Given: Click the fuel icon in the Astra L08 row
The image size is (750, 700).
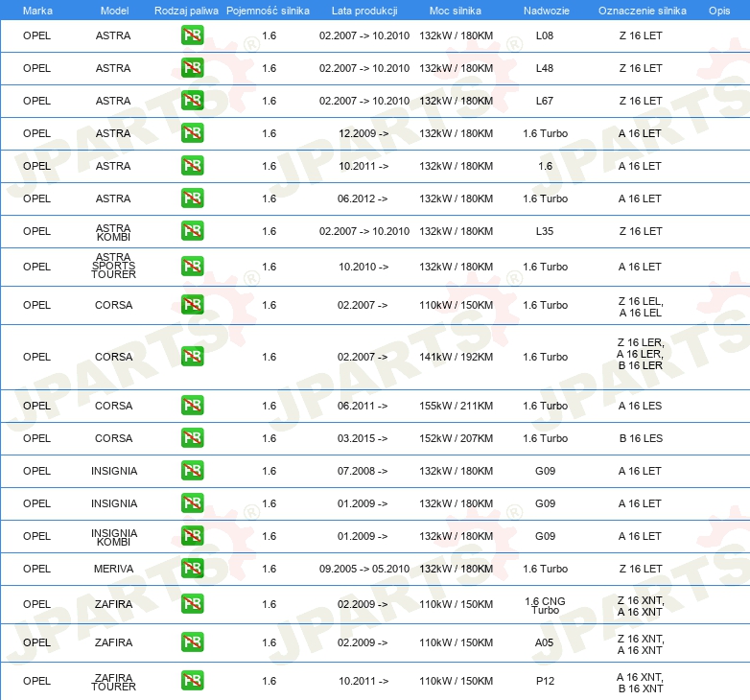Looking at the screenshot, I should (192, 35).
